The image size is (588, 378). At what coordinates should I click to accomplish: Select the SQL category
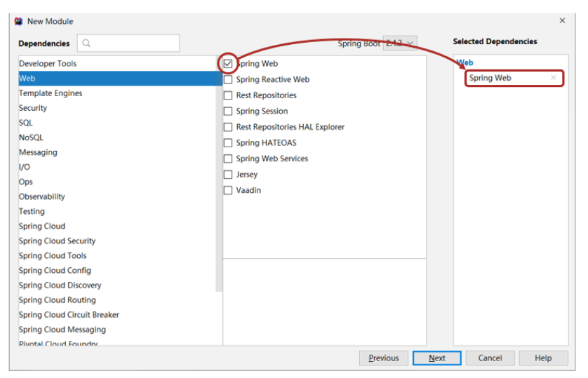pos(117,123)
